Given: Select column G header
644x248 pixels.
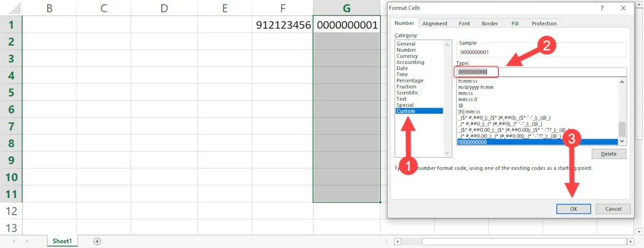Looking at the screenshot, I should coord(347,8).
